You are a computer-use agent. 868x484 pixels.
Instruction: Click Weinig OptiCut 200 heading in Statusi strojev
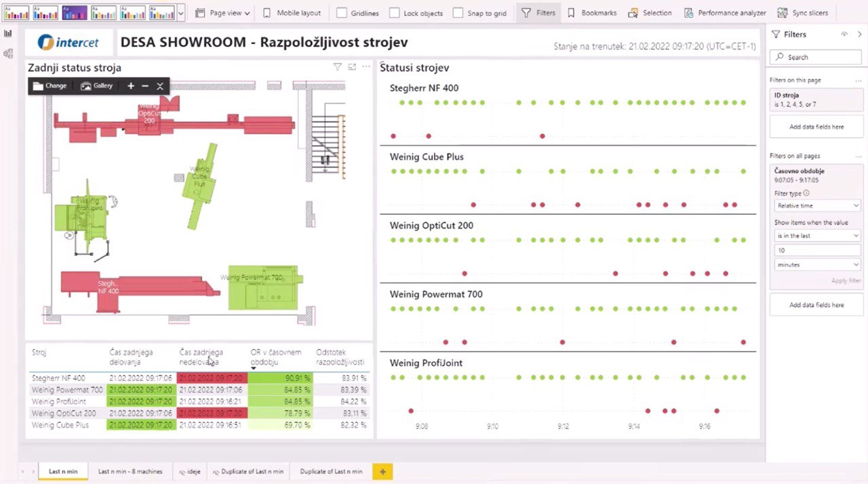coord(431,226)
